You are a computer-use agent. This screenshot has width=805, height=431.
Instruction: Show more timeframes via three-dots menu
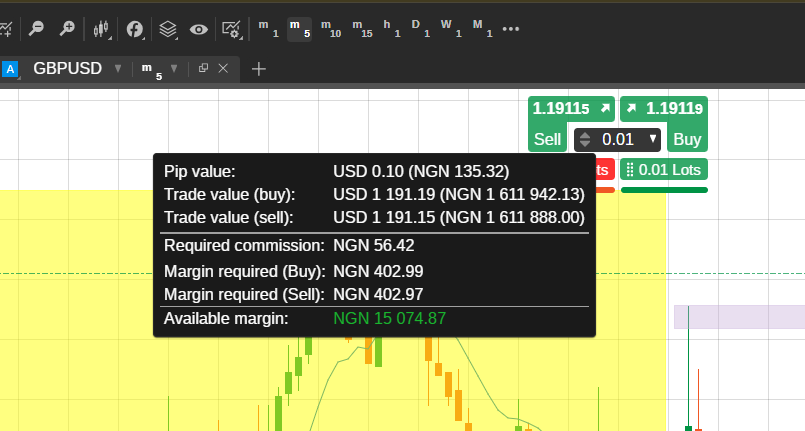click(x=511, y=28)
